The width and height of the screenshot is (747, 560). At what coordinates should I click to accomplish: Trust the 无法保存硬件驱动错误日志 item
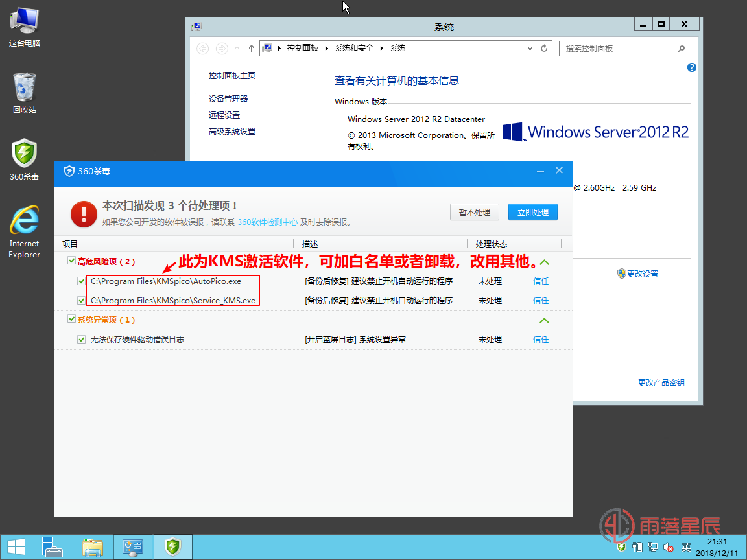pyautogui.click(x=541, y=339)
